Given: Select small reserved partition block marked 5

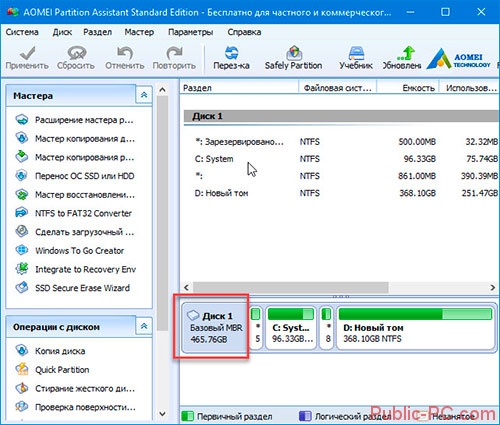Looking at the screenshot, I should click(x=256, y=327).
